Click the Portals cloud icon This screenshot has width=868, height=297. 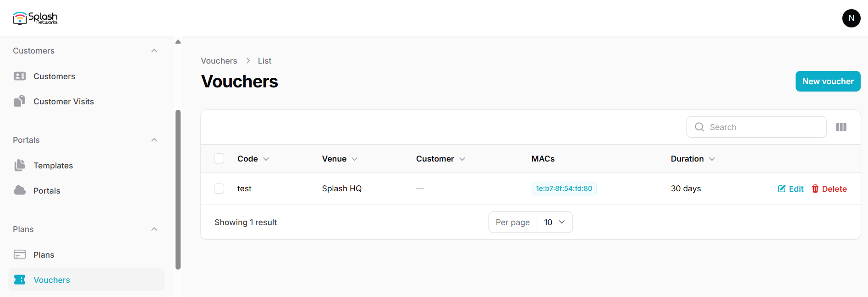(20, 190)
